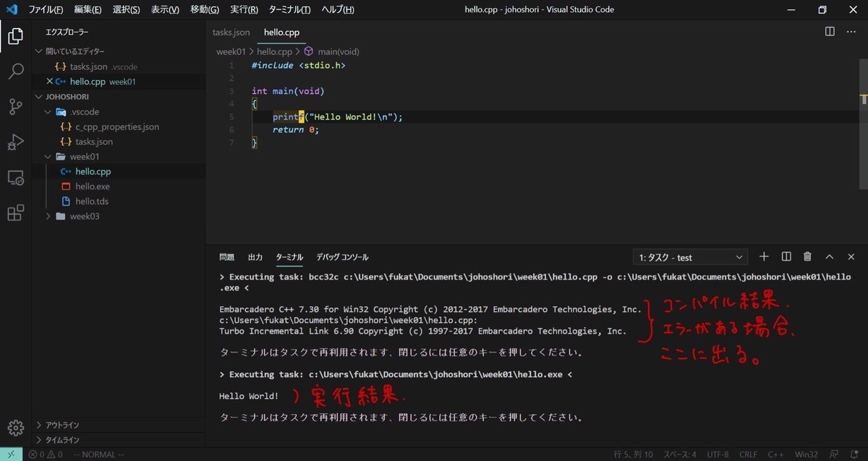Click the terminal output Hello World! line
This screenshot has width=868, height=461.
(248, 396)
